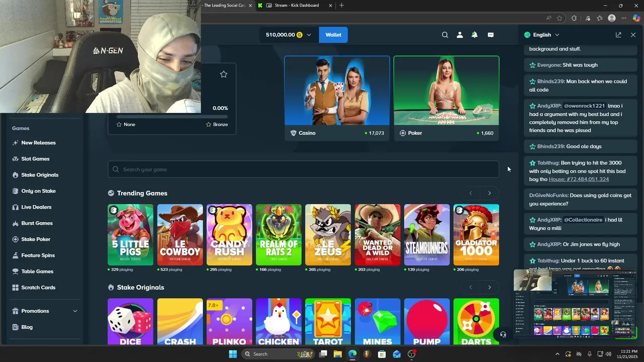Open the site search magnifier icon
The height and width of the screenshot is (362, 644).
(x=445, y=35)
